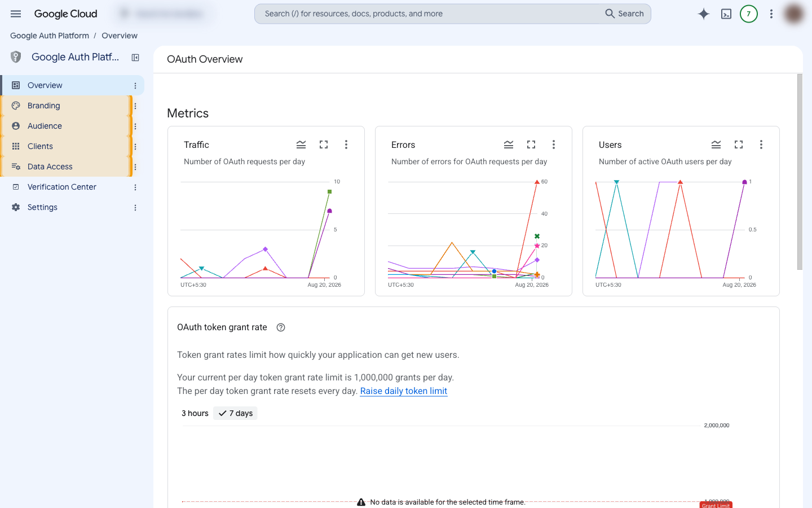The image size is (812, 508).
Task: Click the 'OAuth Overview' page title
Action: (205, 59)
